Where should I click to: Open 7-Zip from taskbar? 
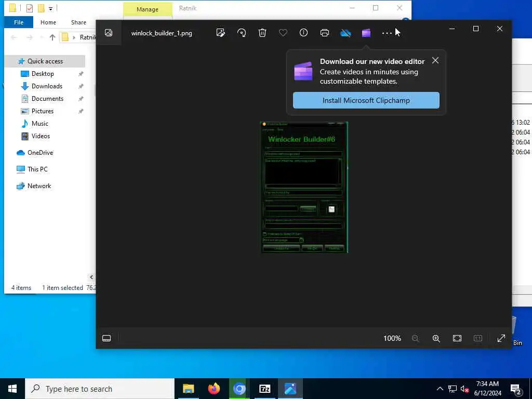264,389
